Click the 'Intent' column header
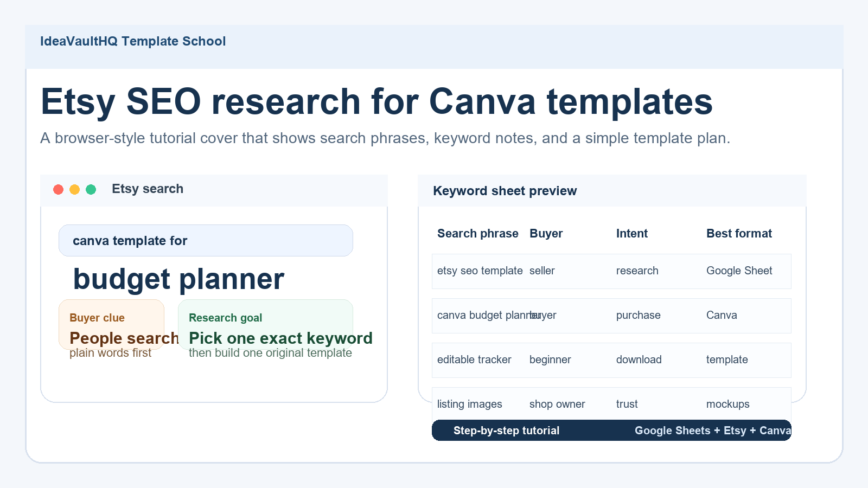Image resolution: width=868 pixels, height=488 pixels. [632, 234]
